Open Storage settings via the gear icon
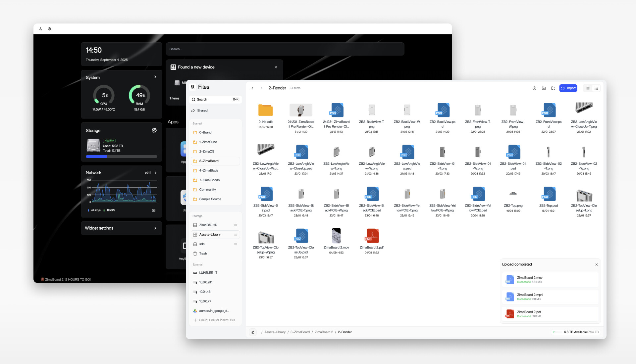Viewport: 636px width, 364px height. (x=154, y=130)
